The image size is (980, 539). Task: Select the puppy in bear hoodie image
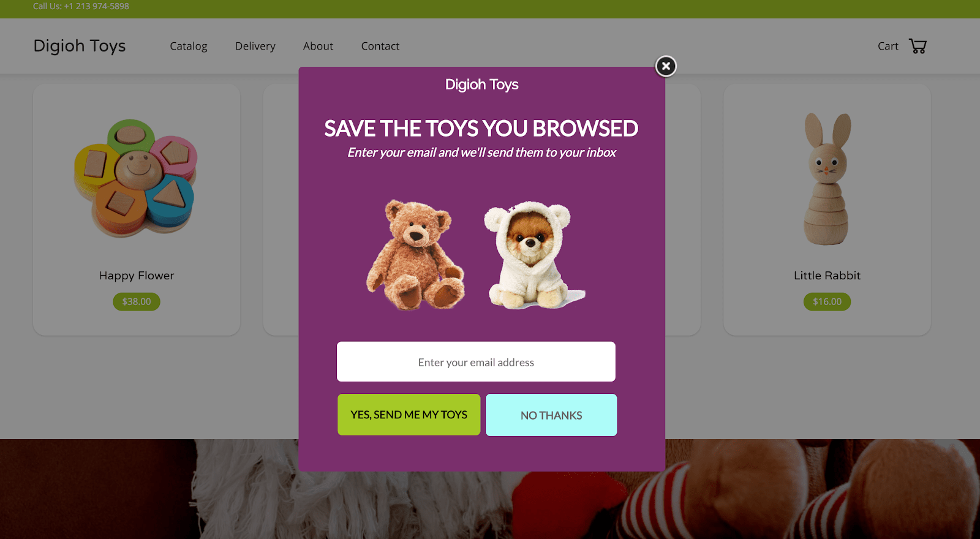(533, 255)
